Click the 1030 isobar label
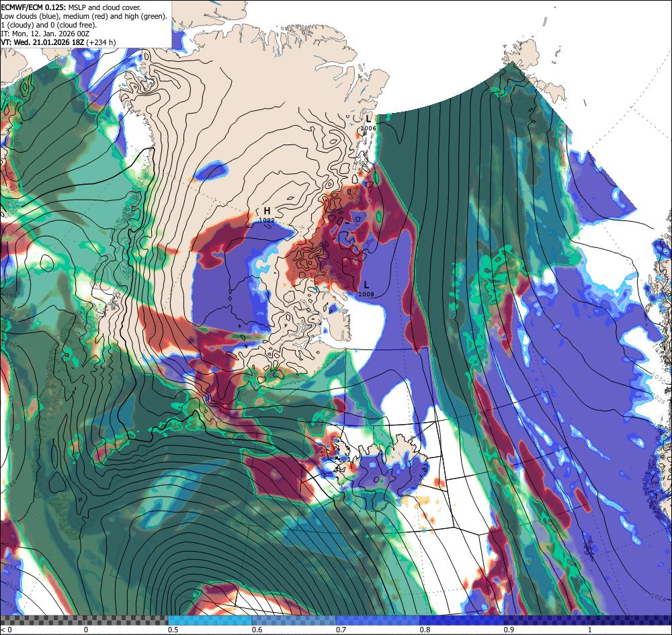Screen dimensions: 672x635 [x=659, y=378]
